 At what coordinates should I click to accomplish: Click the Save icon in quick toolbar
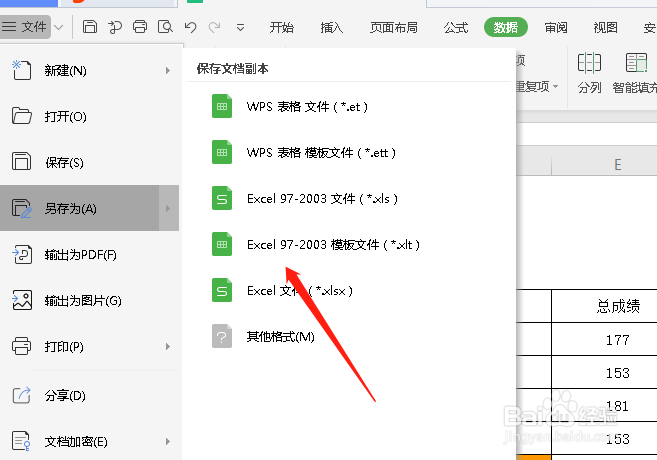[x=90, y=27]
